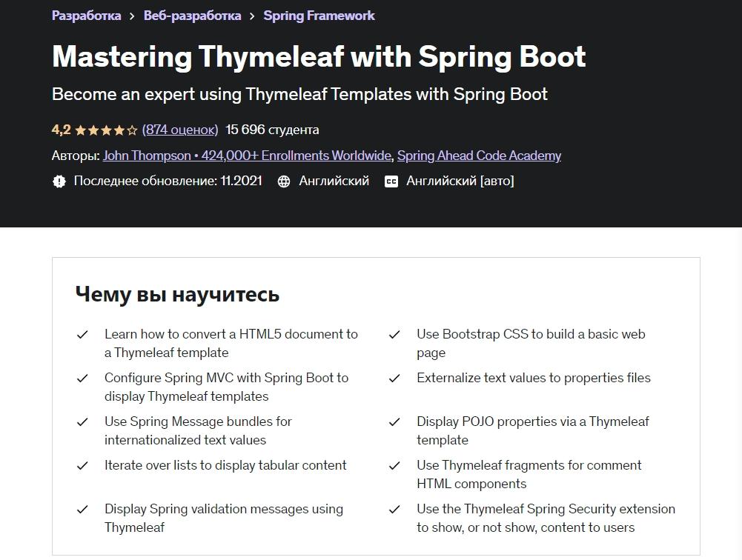This screenshot has width=742, height=560.
Task: Click the last-updated alert badge icon
Action: pyautogui.click(x=59, y=181)
